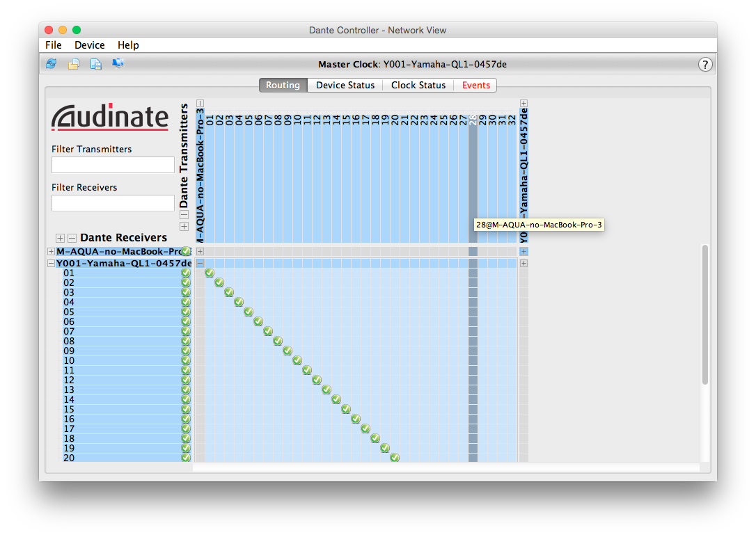This screenshot has height=537, width=756.
Task: Open the Device menu
Action: coord(90,45)
